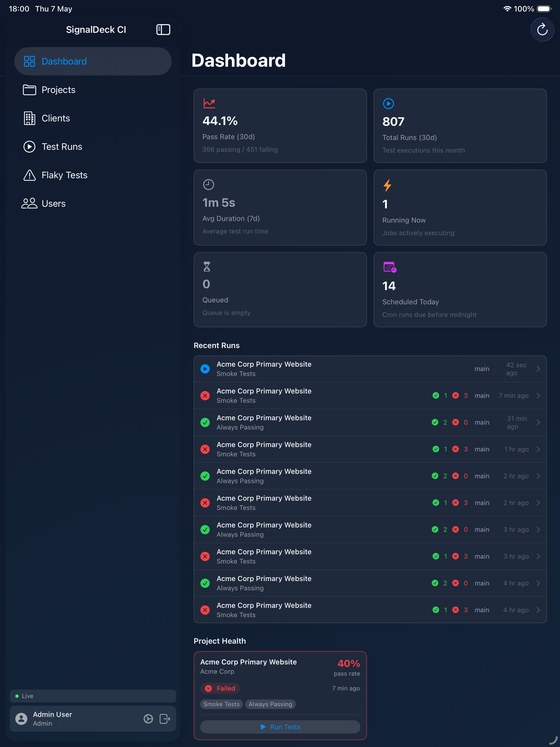Click the passed status icon of 31 min ago run
Screen dimensions: 560x747
pyautogui.click(x=205, y=422)
